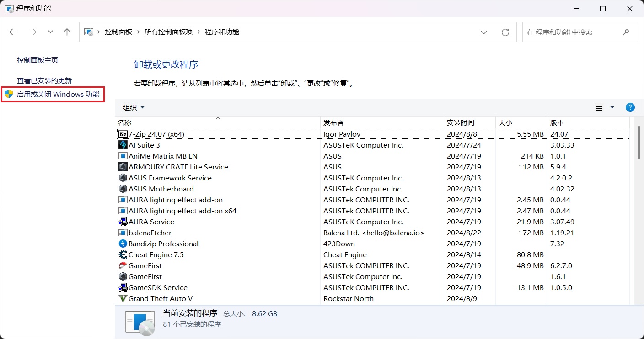Click install date 2024/8/9
Image resolution: width=644 pixels, height=339 pixels.
(462, 298)
